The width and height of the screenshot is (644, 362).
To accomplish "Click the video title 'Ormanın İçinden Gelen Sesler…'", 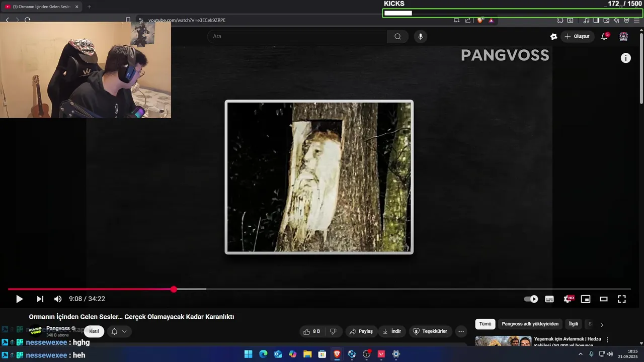I will pyautogui.click(x=131, y=317).
